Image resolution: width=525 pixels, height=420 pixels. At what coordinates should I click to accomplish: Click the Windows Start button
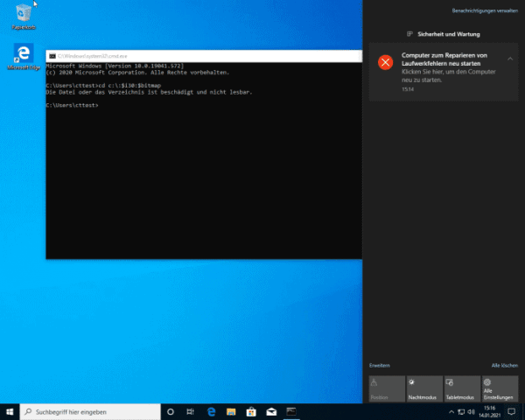click(9, 411)
